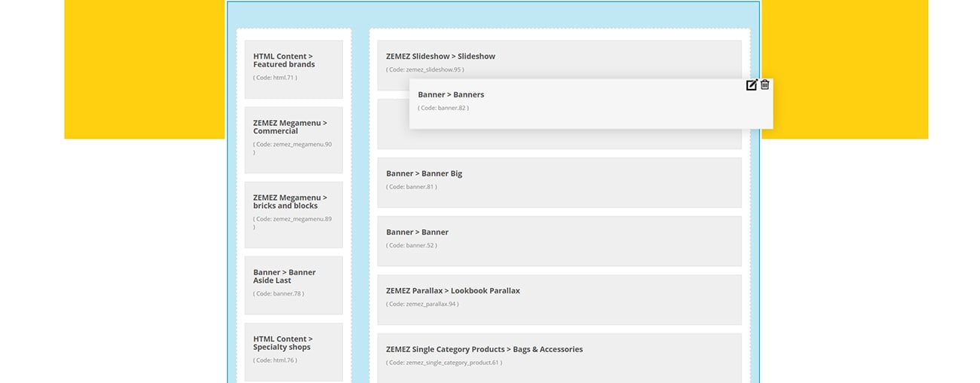Select the dragged Banner > Banners module

click(x=591, y=103)
